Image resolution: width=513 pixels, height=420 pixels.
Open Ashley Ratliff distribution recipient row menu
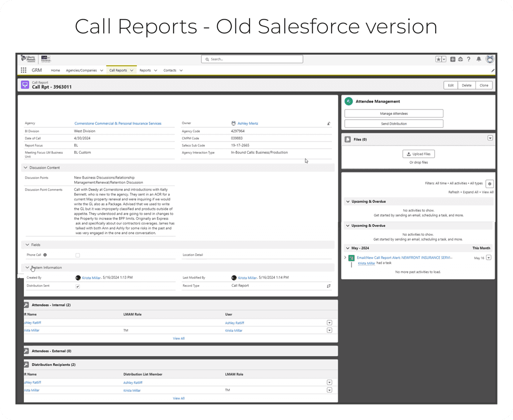pos(329,382)
